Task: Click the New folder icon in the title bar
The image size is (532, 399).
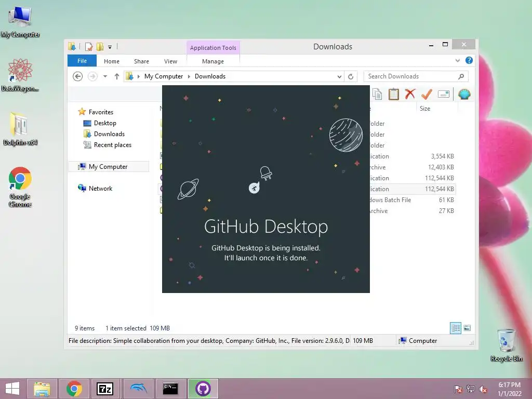Action: 100,46
